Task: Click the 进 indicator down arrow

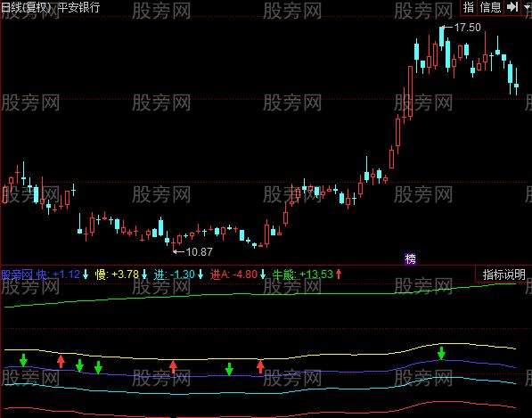Action: [201, 274]
